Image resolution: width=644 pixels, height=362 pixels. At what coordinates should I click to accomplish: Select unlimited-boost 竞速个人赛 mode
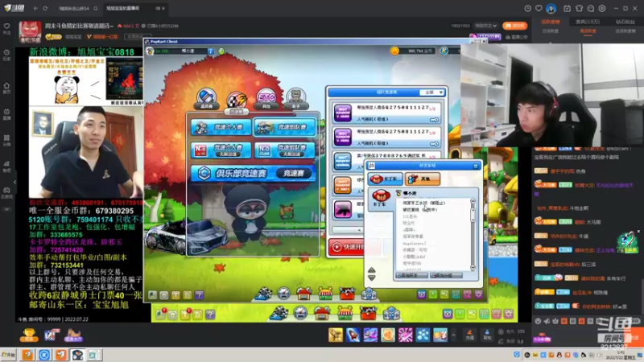(221, 150)
